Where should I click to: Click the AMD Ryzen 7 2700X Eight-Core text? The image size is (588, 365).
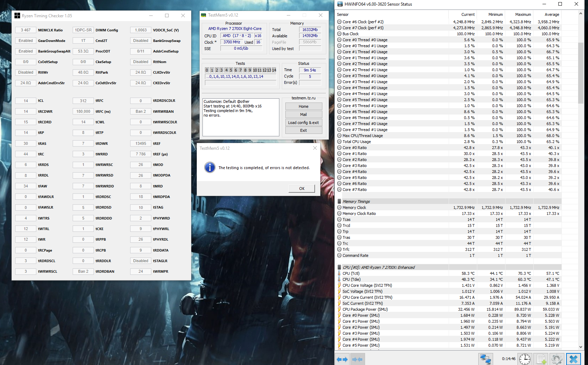[x=235, y=29]
